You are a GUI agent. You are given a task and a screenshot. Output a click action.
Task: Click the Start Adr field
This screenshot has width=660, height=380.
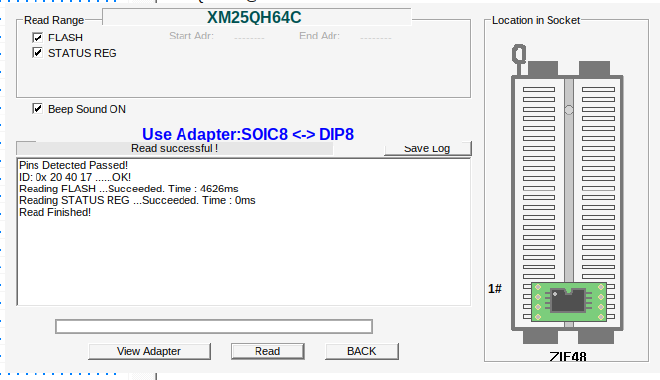point(249,37)
